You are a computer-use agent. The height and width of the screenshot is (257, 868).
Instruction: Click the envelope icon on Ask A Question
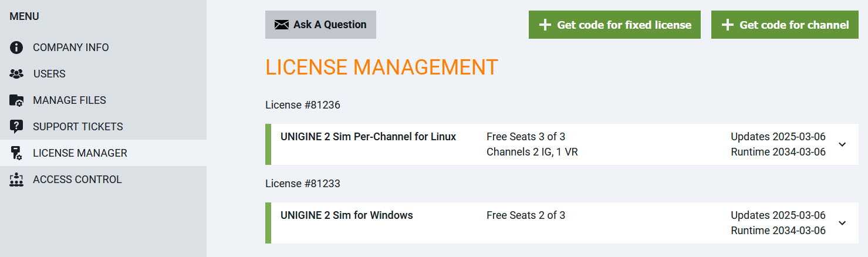[x=282, y=25]
